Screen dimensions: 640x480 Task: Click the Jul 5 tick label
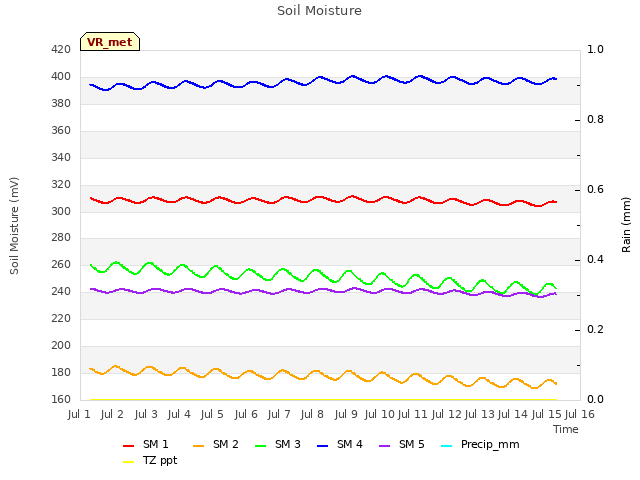[212, 414]
